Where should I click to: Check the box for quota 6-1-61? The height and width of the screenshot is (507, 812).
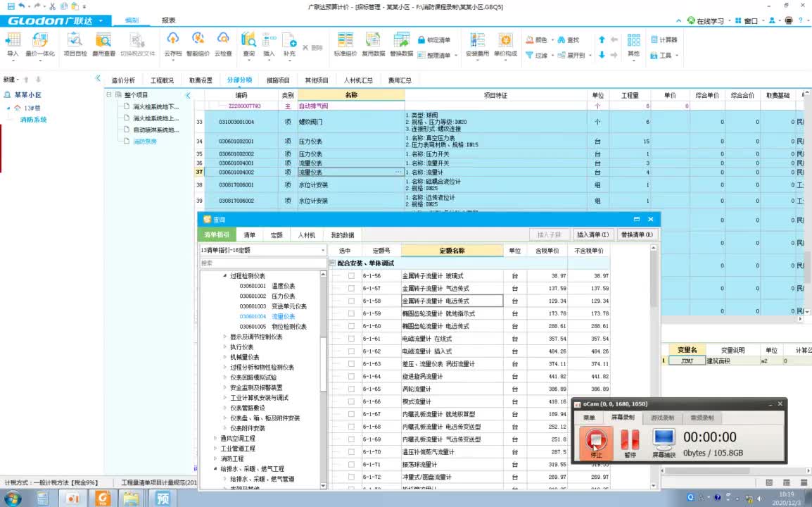pos(351,339)
